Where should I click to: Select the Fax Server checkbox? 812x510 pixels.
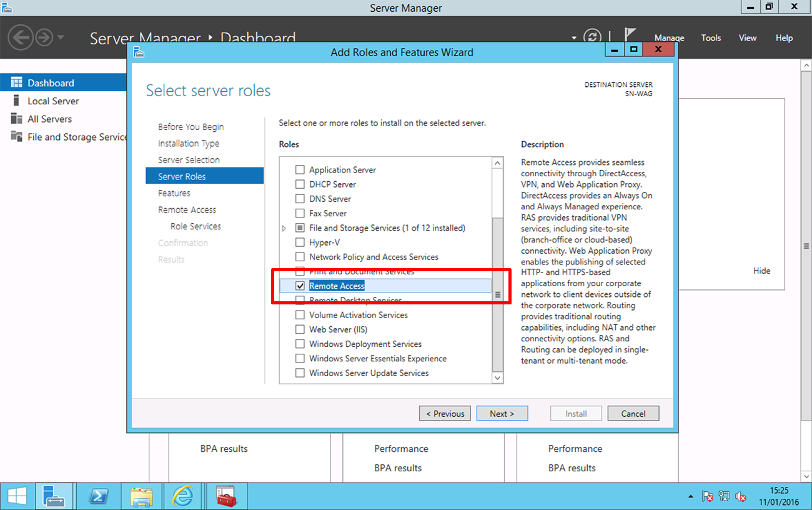click(x=300, y=213)
